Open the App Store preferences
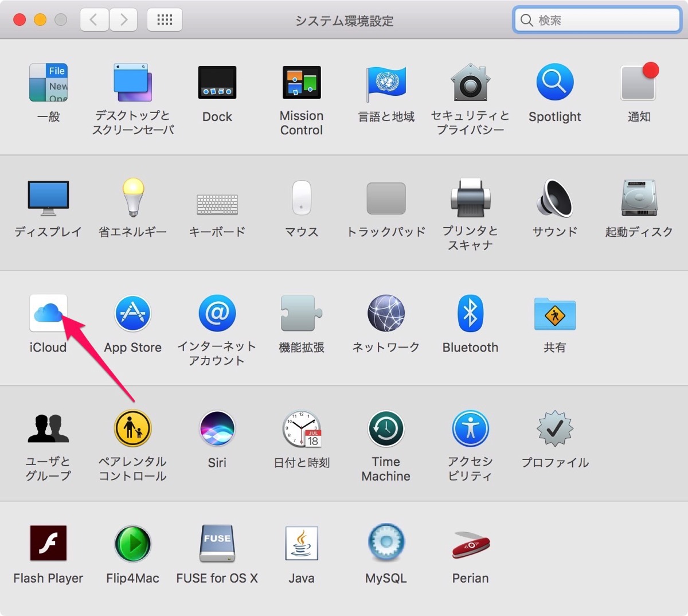 132,314
